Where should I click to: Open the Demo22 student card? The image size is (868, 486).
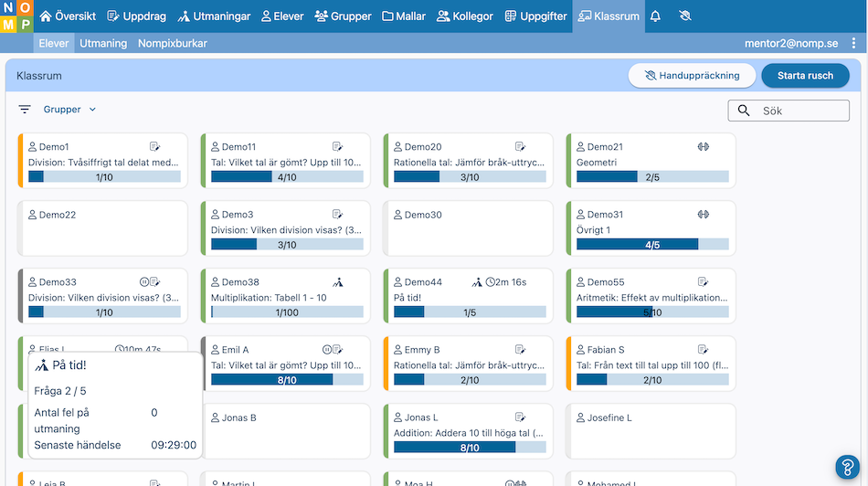tap(102, 228)
